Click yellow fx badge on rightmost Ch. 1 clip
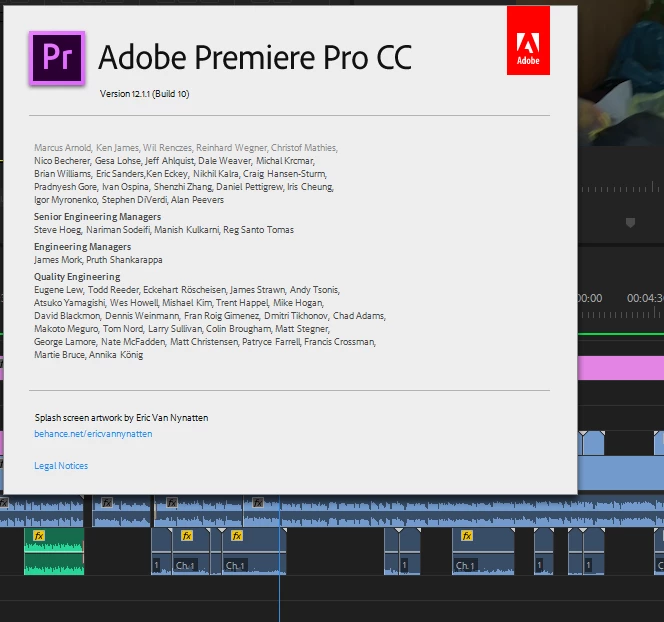Viewport: 664px width, 622px height. [467, 536]
